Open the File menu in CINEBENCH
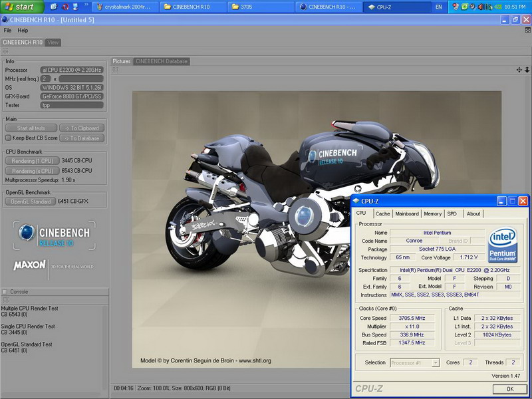This screenshot has width=532, height=399. [x=7, y=30]
